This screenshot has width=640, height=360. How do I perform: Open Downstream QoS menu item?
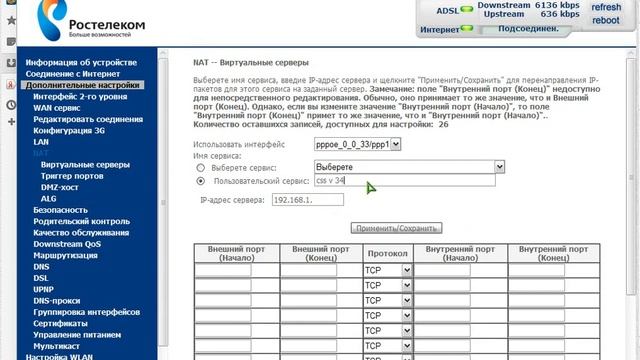coord(67,244)
